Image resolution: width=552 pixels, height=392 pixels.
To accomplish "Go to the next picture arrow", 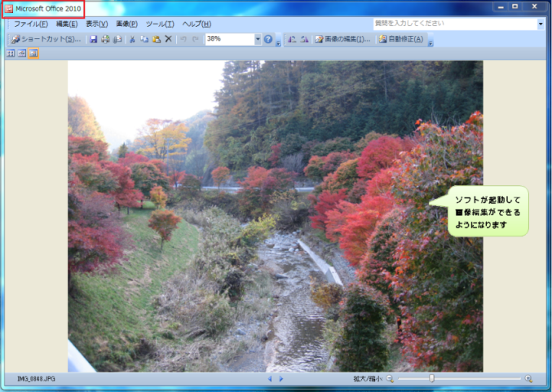I will 281,379.
